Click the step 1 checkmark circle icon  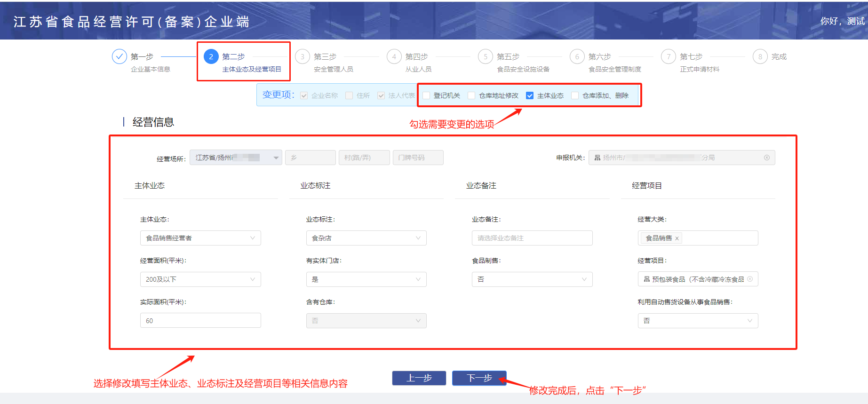[119, 57]
